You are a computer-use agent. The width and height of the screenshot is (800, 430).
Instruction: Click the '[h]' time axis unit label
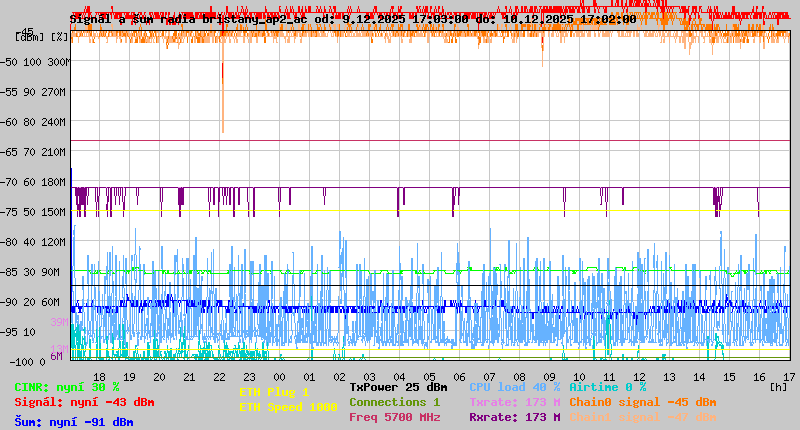(778, 387)
